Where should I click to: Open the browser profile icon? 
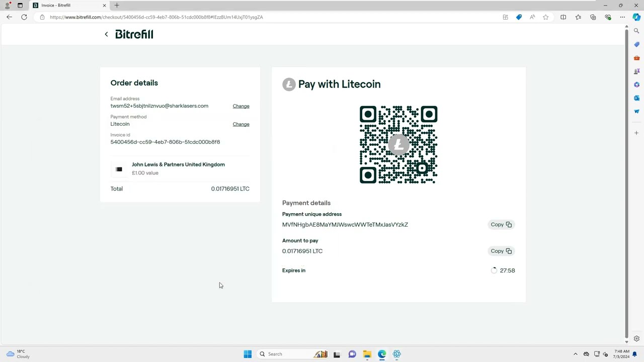[x=8, y=6]
